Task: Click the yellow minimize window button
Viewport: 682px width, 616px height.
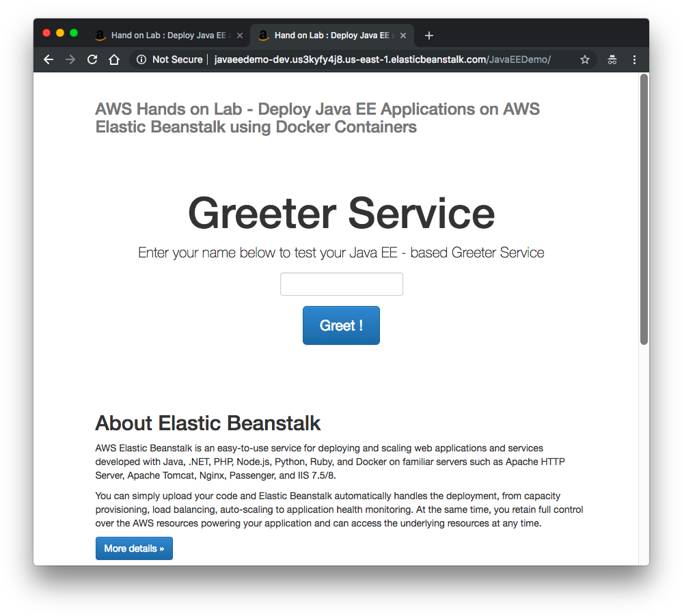Action: [x=60, y=33]
